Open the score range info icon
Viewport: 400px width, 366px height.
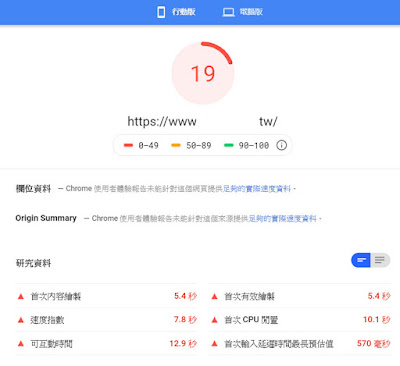click(x=281, y=145)
